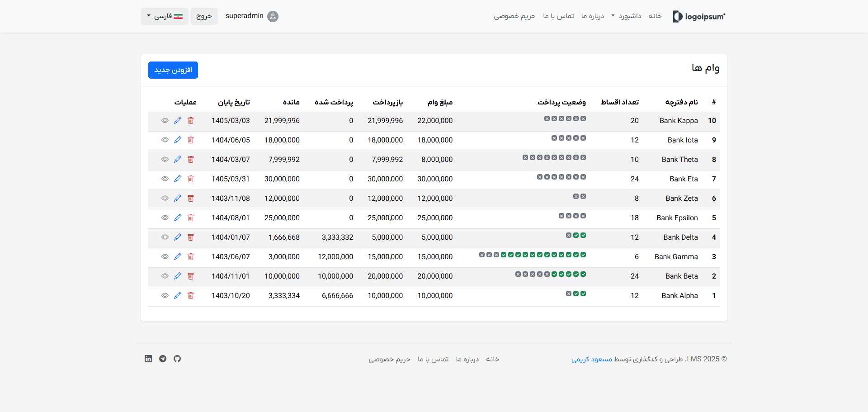Viewport: 868px width, 412px height.
Task: Delete the Bank Kappa loan row
Action: tap(191, 120)
